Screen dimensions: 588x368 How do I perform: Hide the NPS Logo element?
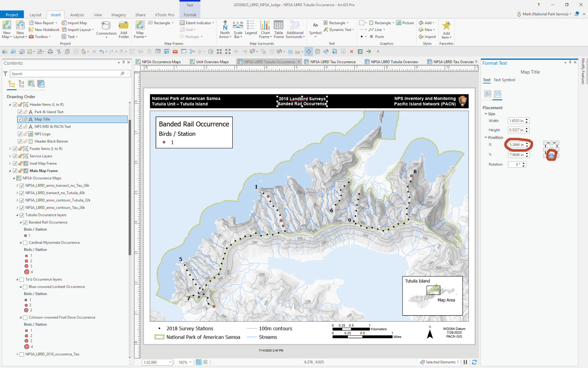pos(20,134)
